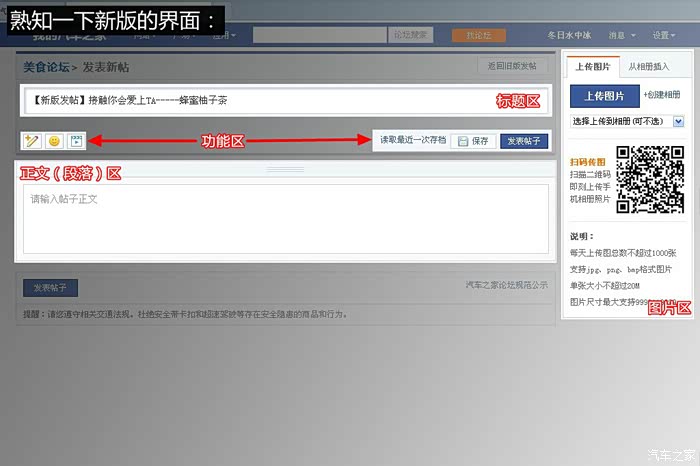The width and height of the screenshot is (700, 466).
Task: Click the QR code image
Action: [650, 179]
